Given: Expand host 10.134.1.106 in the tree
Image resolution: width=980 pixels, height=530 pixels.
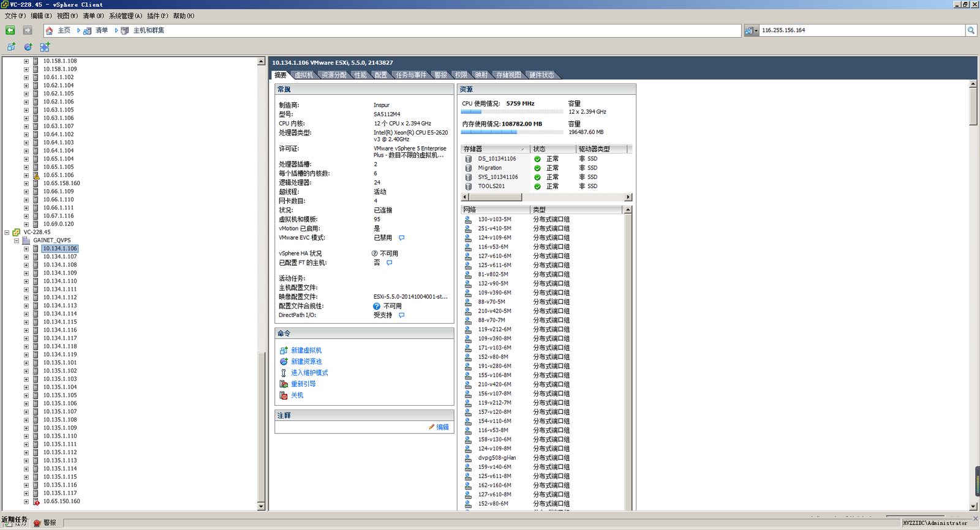Looking at the screenshot, I should click(x=26, y=248).
